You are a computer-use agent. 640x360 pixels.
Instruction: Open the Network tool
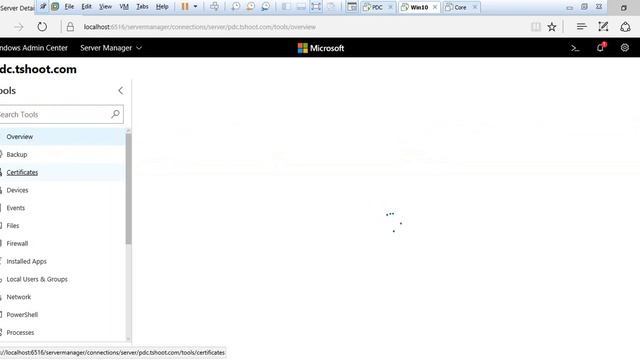(62, 297)
